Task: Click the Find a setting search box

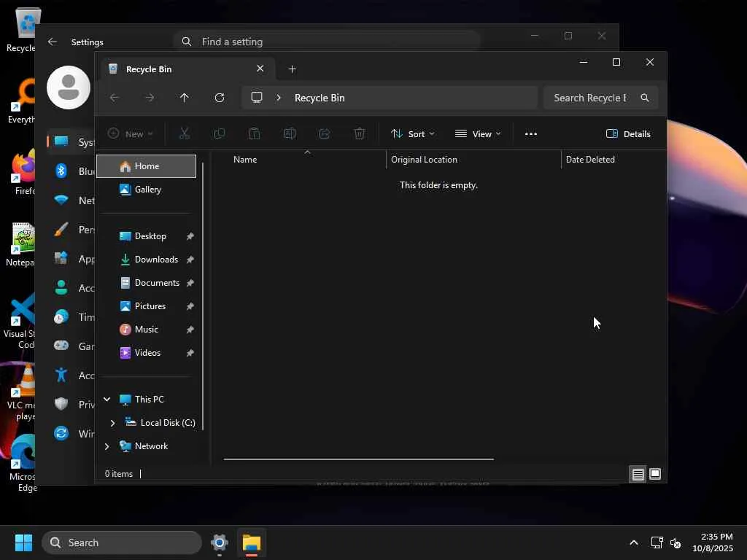Action: pyautogui.click(x=327, y=42)
